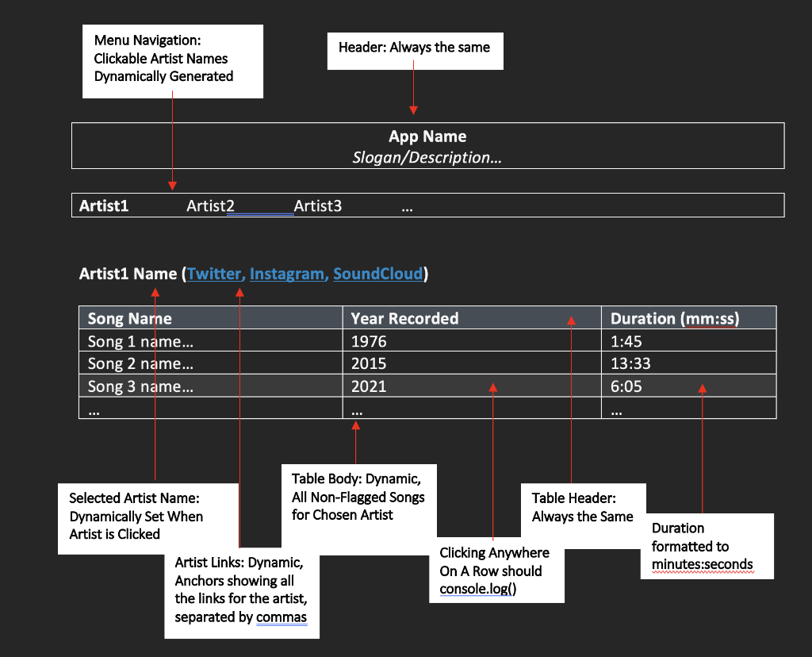Click the Slogan/Description text
Screen dimensions: 812x657
tap(427, 157)
